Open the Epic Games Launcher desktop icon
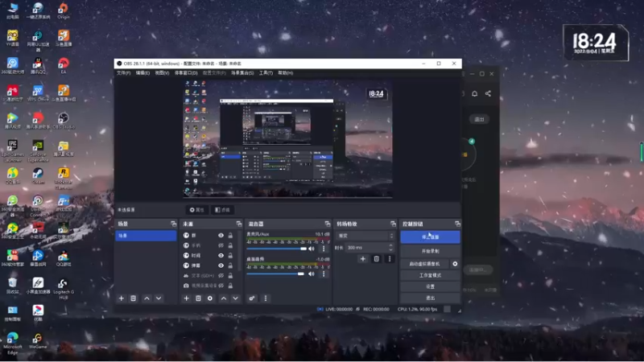 pos(12,150)
